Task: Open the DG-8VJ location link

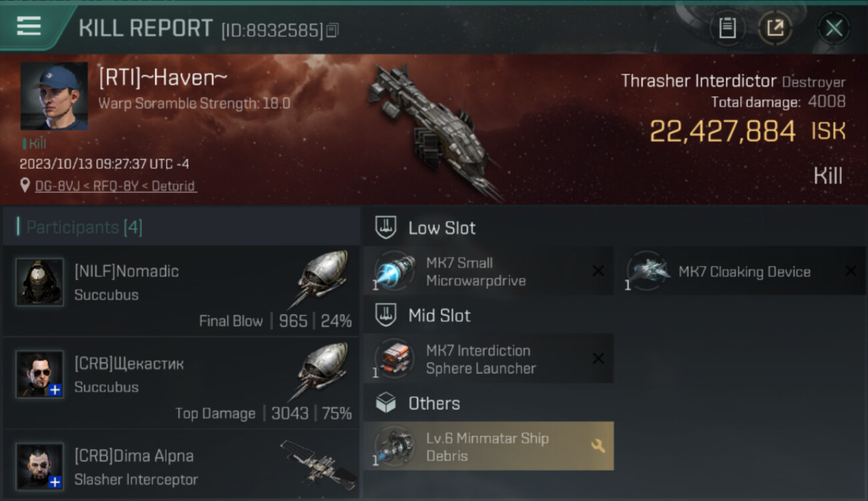Action: click(x=116, y=186)
